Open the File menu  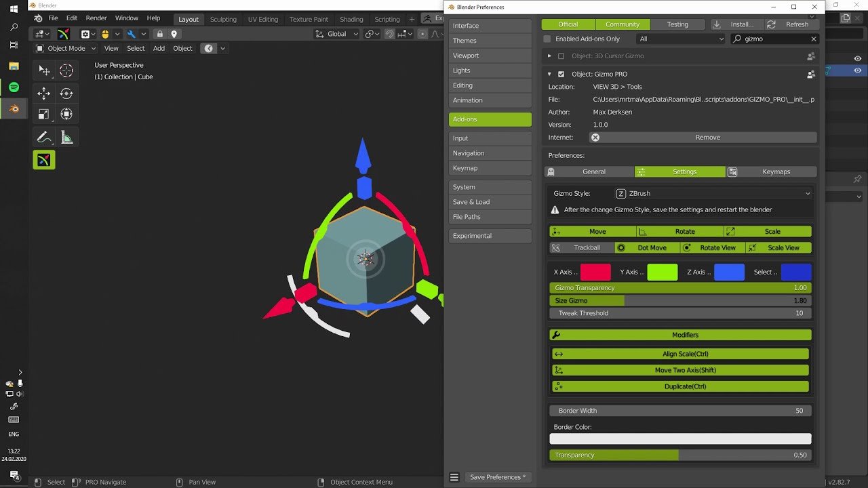pos(53,18)
